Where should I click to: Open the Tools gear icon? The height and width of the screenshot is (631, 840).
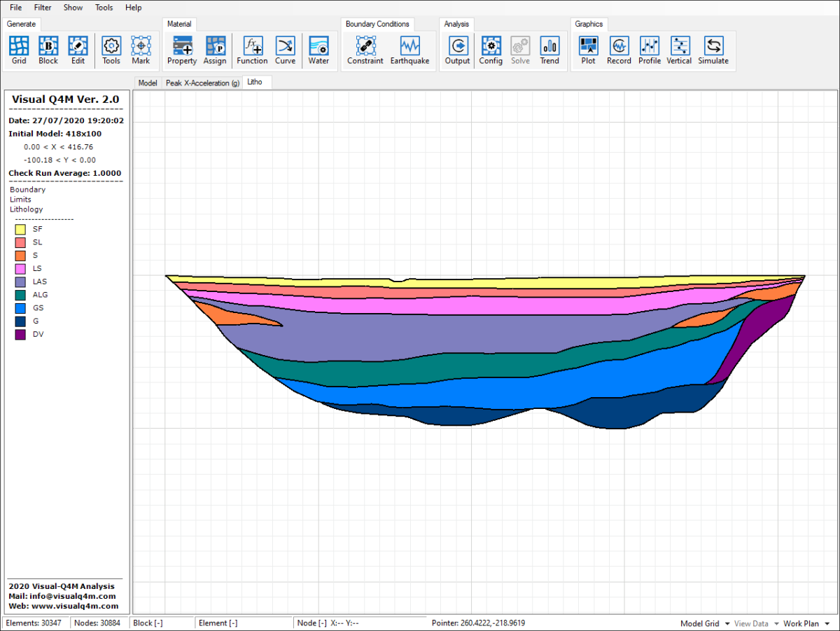pyautogui.click(x=111, y=50)
